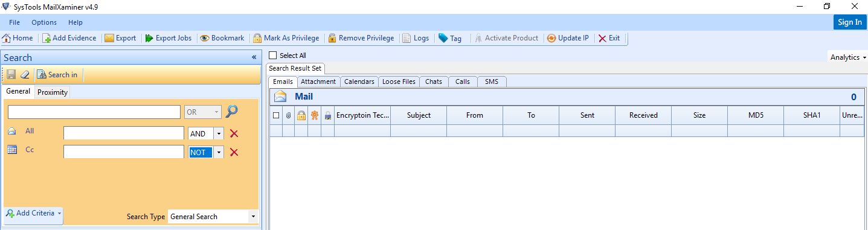Click the Bookmark eye icon button
The height and width of the screenshot is (230, 868).
tap(222, 38)
